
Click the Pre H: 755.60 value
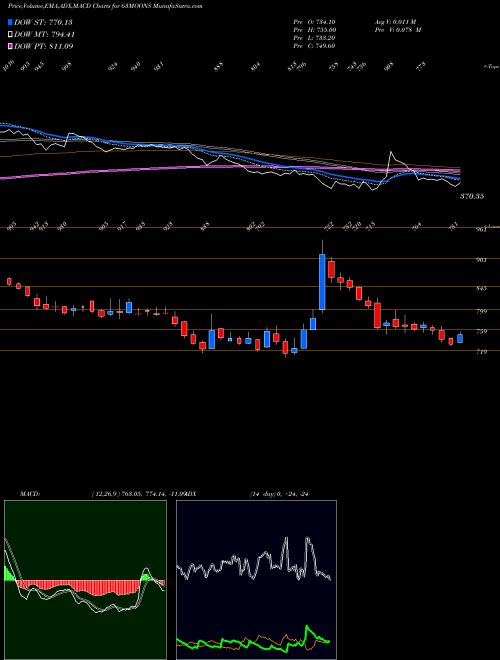click(314, 30)
